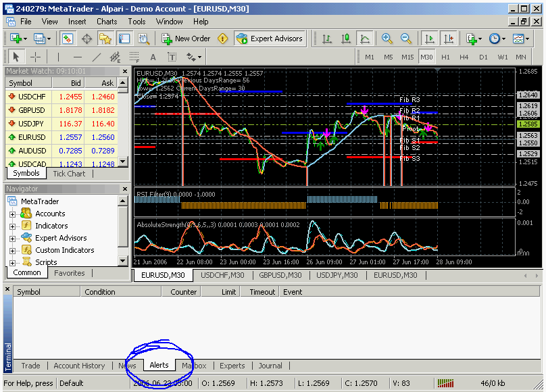
Task: Switch to Navigator Favorites tab
Action: click(70, 273)
